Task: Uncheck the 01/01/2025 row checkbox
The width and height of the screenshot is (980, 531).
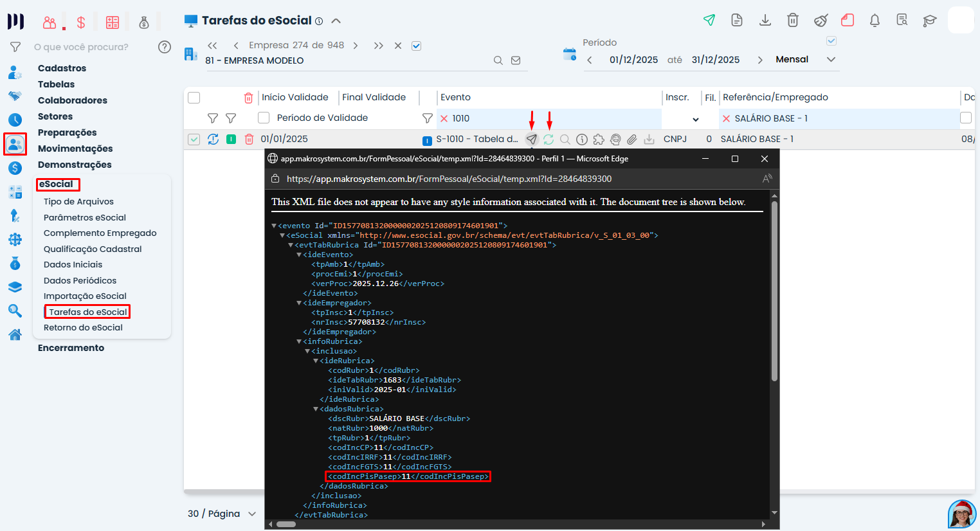Action: click(x=194, y=139)
